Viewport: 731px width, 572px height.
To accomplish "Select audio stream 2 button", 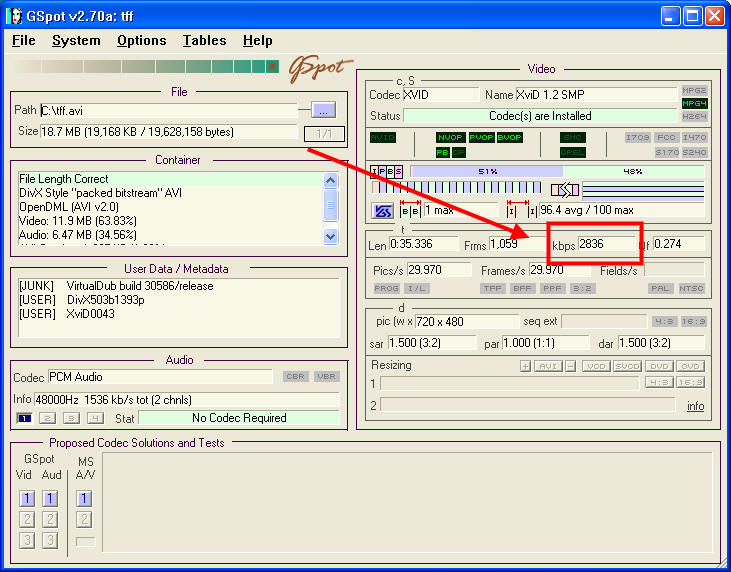I will coord(47,418).
